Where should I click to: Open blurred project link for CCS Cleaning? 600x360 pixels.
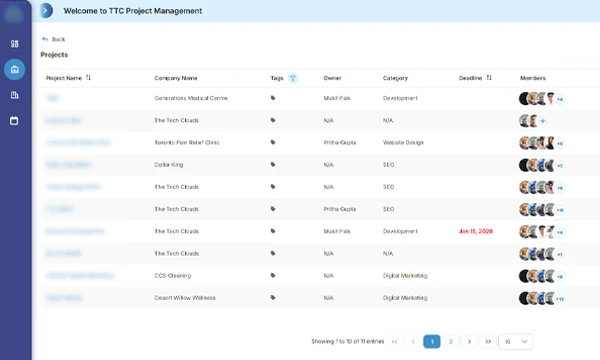(x=80, y=276)
